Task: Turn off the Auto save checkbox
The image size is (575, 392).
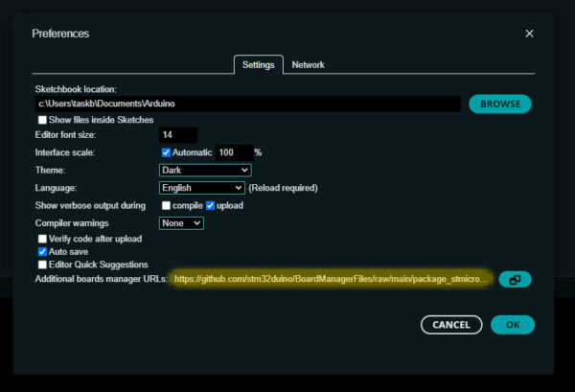Action: [x=42, y=251]
